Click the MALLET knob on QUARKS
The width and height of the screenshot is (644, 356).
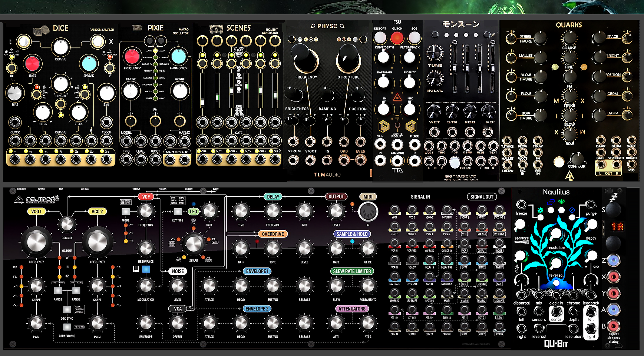pos(540,57)
